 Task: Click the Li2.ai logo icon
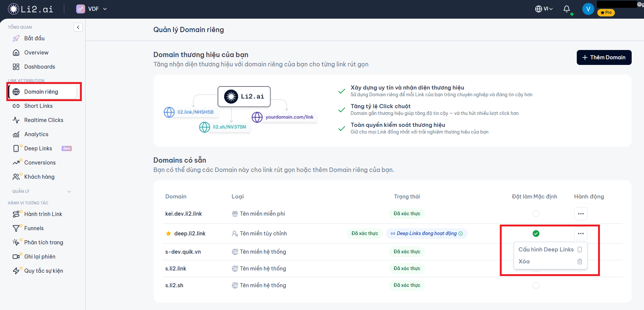pyautogui.click(x=13, y=9)
